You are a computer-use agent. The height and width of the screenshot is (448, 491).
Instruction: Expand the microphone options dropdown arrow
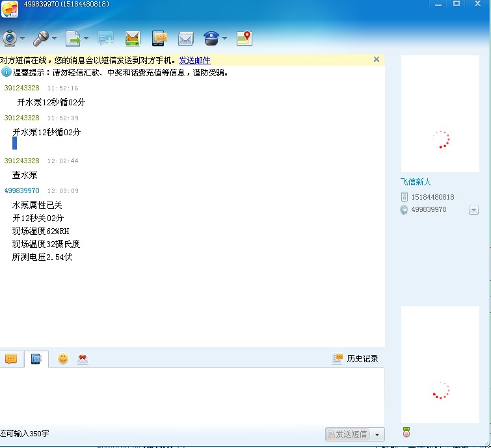click(54, 38)
